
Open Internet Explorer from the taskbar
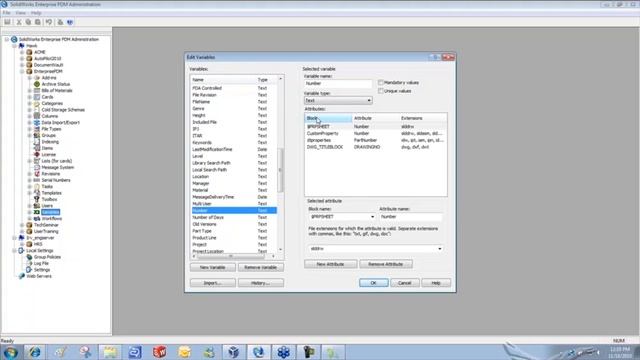35,352
